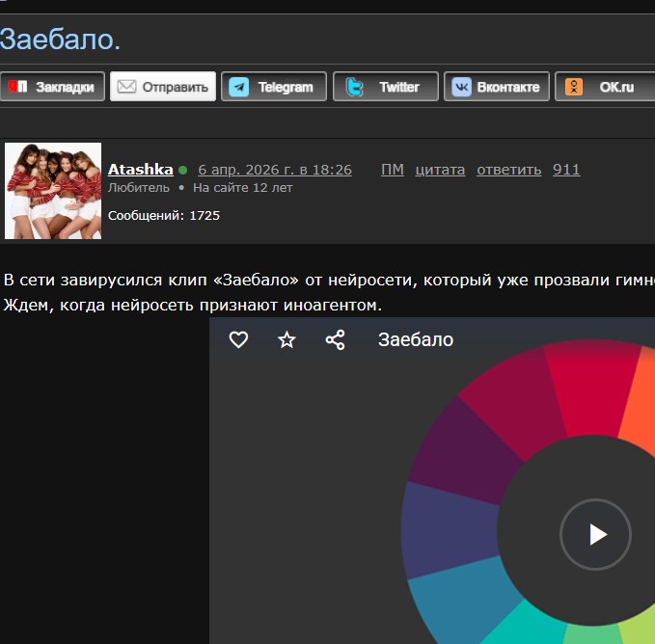Send a private message via ПМ link
This screenshot has height=644, width=655.
pos(393,170)
